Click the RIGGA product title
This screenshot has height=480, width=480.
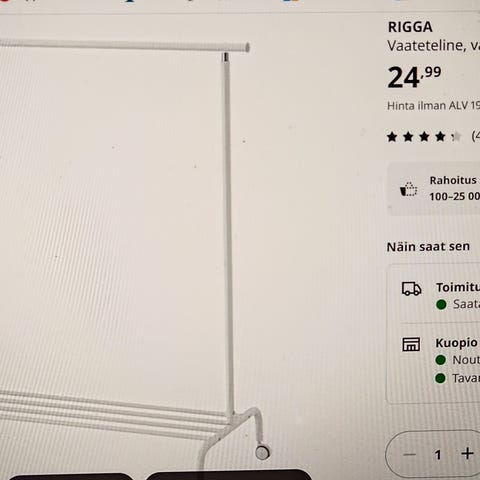click(x=410, y=27)
